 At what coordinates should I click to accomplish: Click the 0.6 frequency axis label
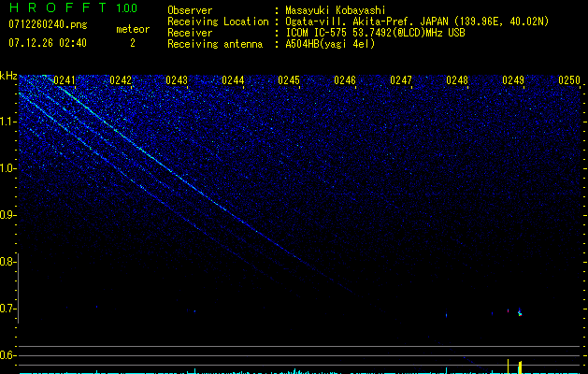point(8,355)
